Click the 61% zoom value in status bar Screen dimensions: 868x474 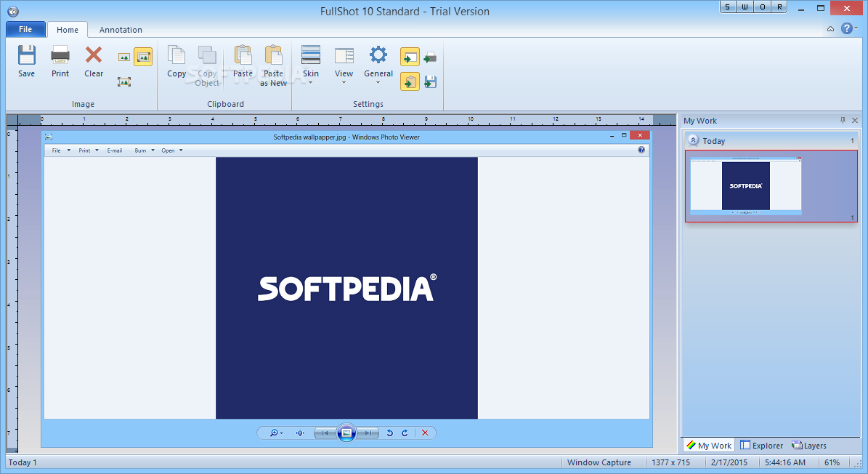pos(832,462)
